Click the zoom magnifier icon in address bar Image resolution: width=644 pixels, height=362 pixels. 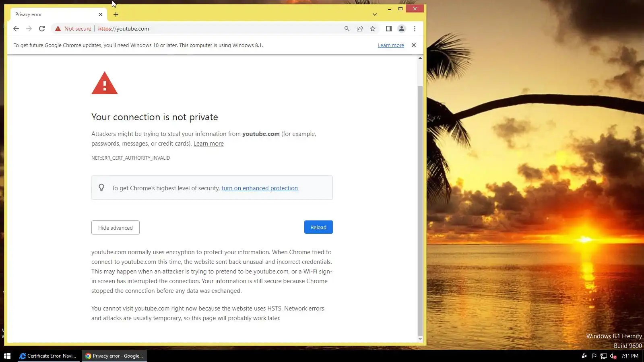(x=347, y=29)
